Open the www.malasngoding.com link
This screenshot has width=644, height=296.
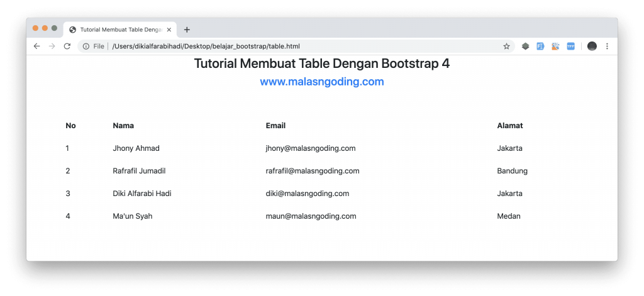(x=322, y=82)
